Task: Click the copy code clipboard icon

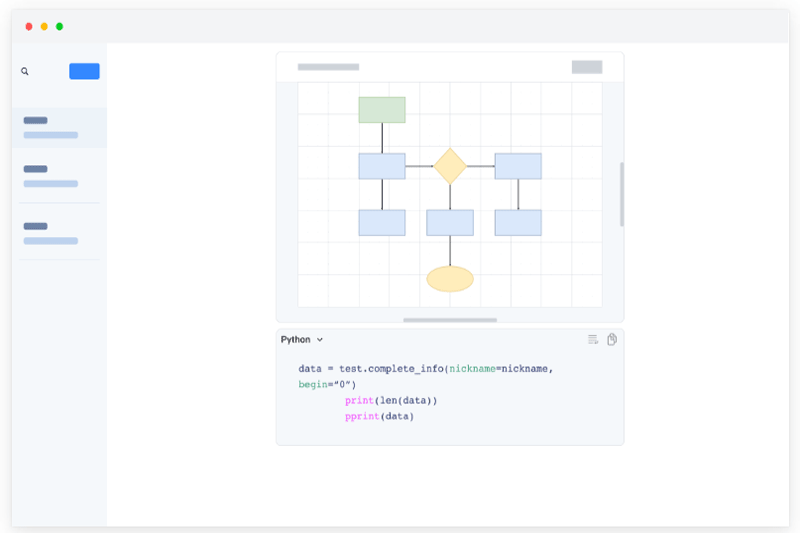Action: pyautogui.click(x=612, y=340)
